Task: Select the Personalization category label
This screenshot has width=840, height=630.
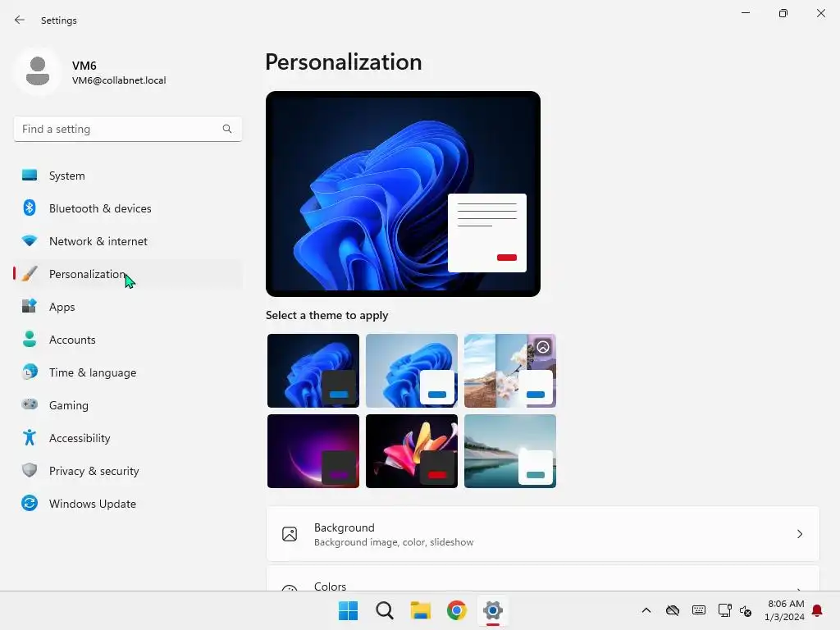Action: point(87,274)
